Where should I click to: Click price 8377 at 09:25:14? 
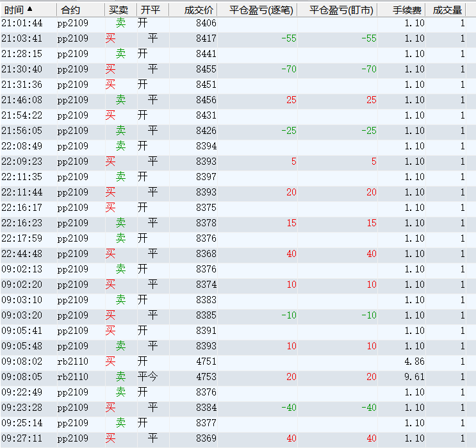(206, 423)
